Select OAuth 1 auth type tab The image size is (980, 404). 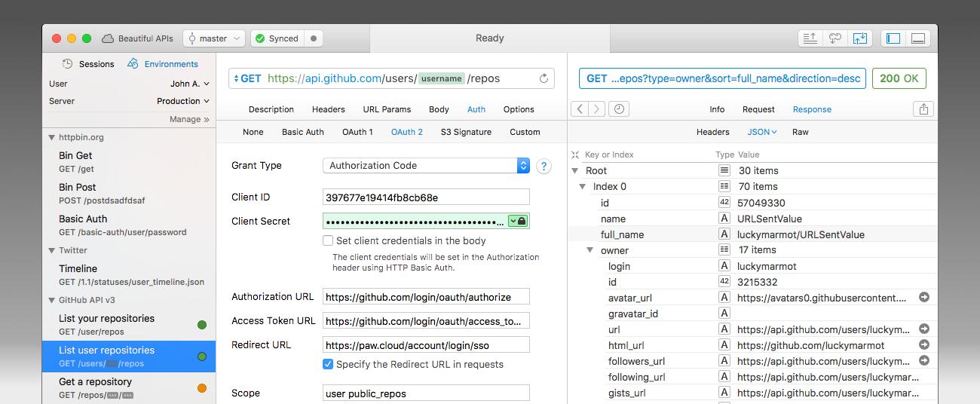[357, 132]
